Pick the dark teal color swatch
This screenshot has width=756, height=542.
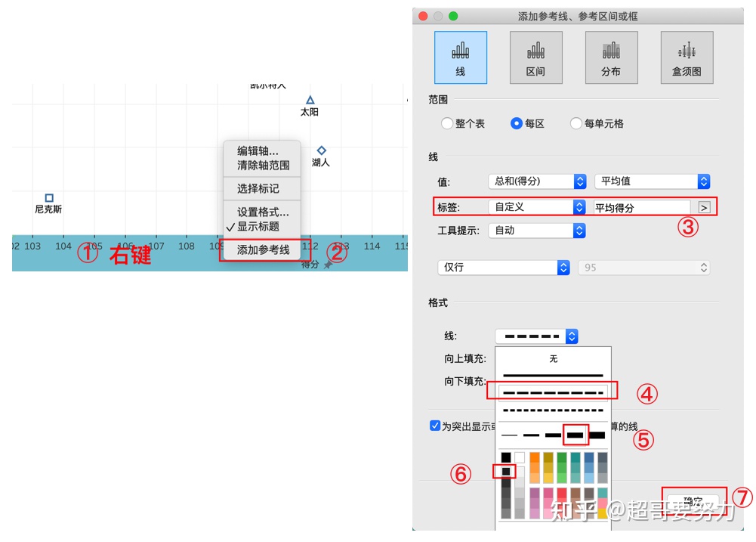tap(575, 457)
